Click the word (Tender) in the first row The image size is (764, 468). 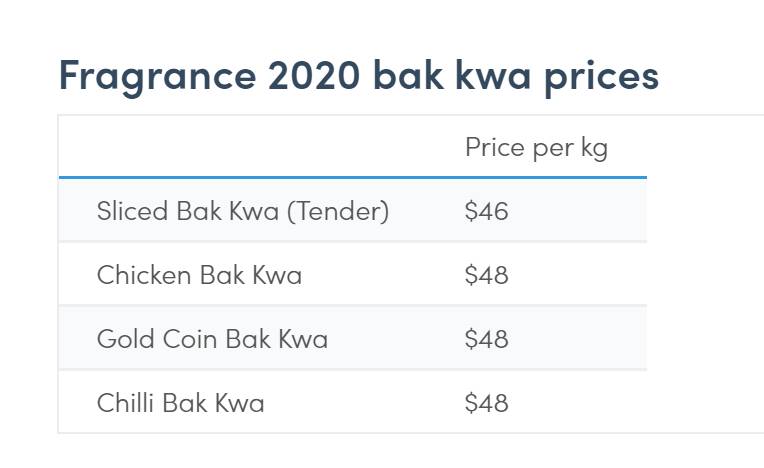click(x=337, y=211)
